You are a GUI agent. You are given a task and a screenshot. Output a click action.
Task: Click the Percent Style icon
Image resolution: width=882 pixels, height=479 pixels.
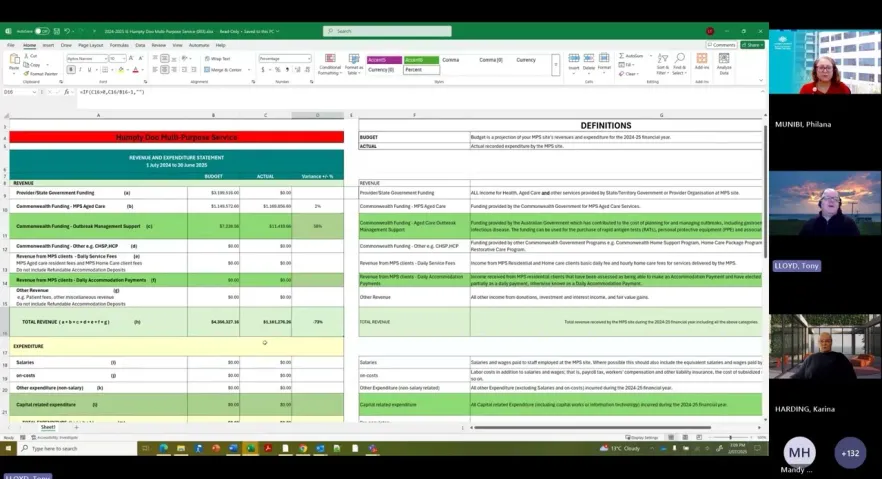point(277,70)
